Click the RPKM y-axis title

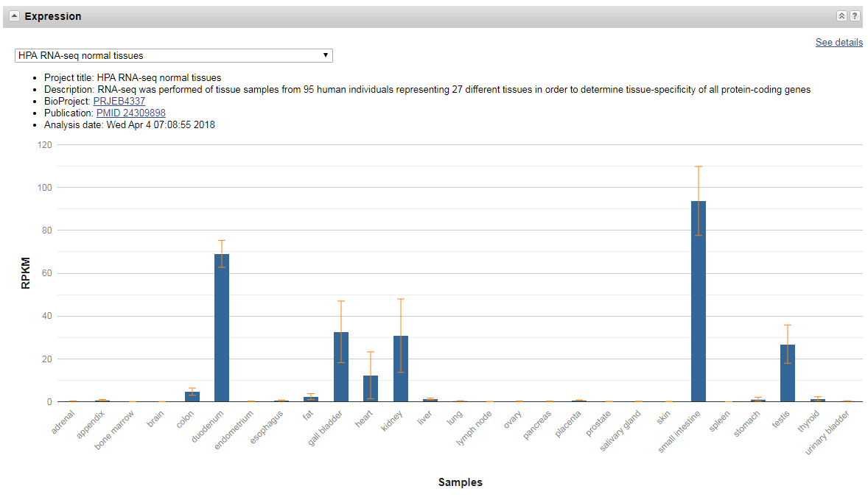[x=26, y=273]
